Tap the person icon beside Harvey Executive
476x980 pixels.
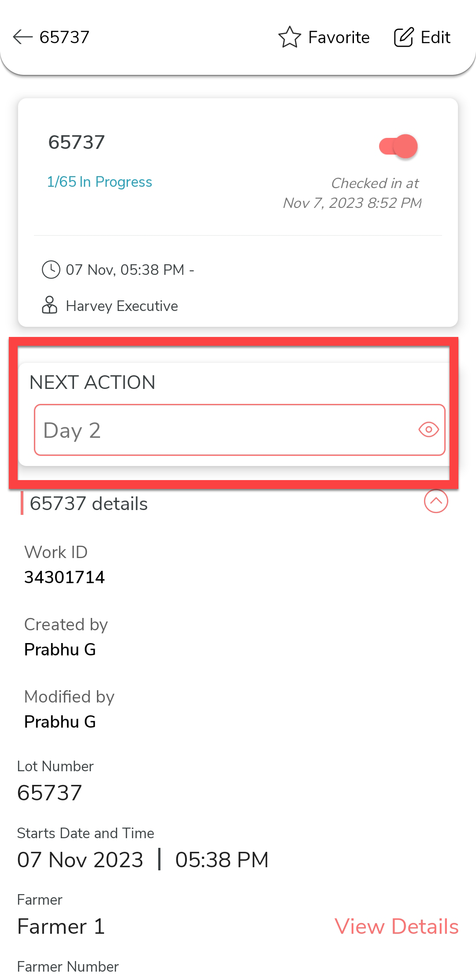point(49,305)
